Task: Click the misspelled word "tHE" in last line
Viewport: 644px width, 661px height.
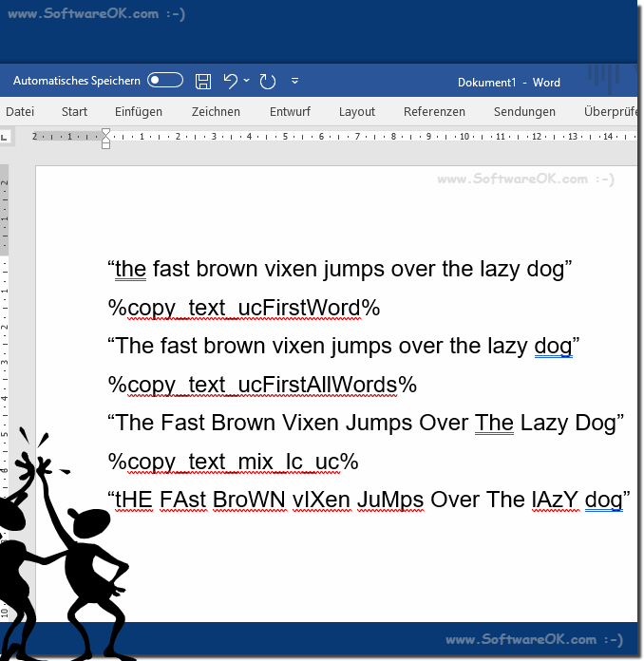Action: (x=134, y=500)
